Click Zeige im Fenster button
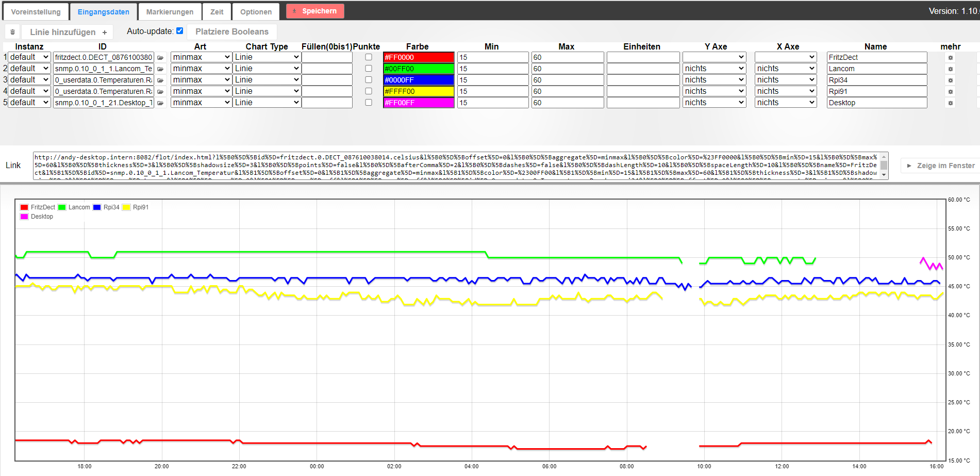This screenshot has width=980, height=476. click(x=941, y=166)
